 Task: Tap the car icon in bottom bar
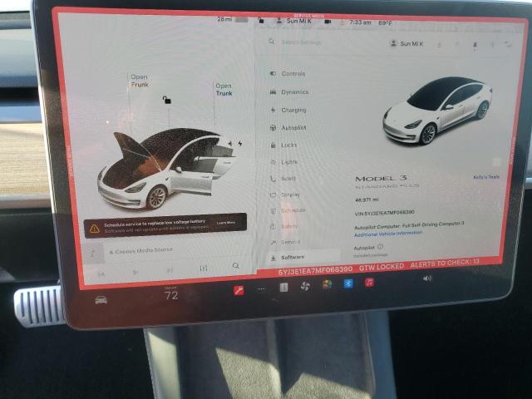(101, 300)
